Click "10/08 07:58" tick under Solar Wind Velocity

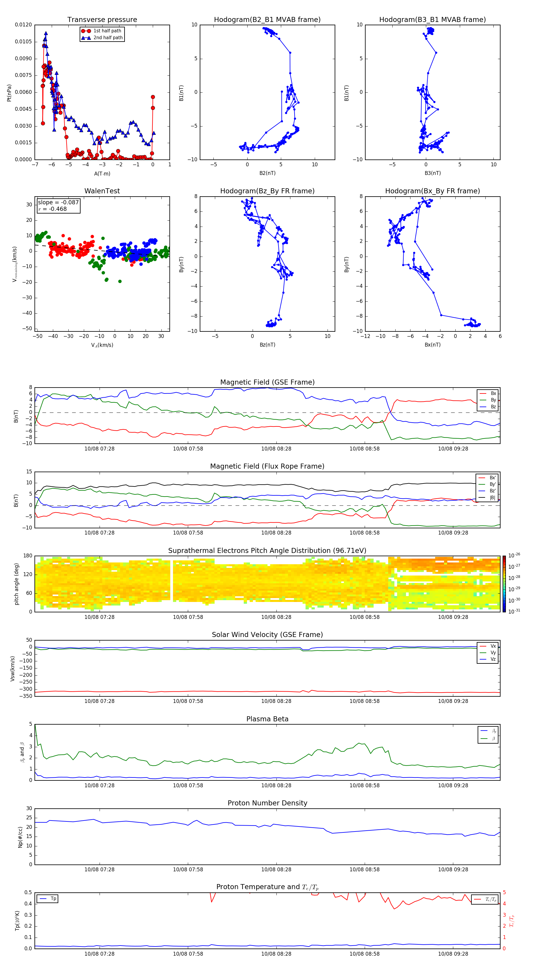pos(188,701)
